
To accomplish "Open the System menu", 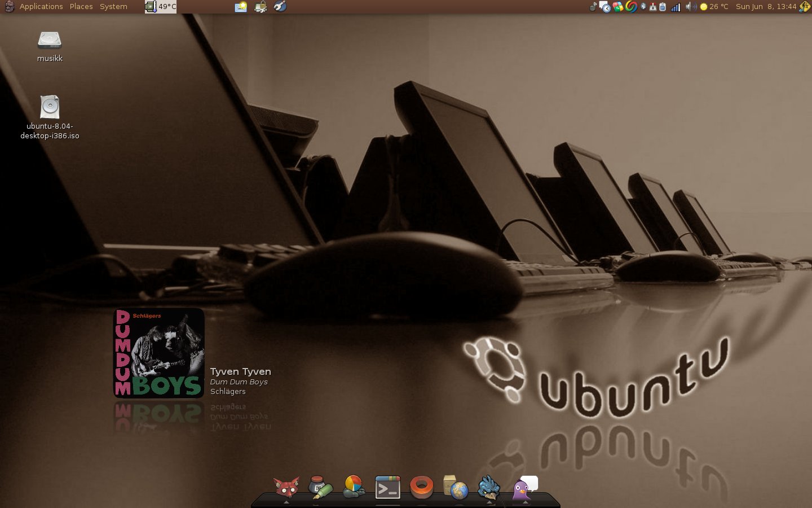I will click(x=113, y=7).
